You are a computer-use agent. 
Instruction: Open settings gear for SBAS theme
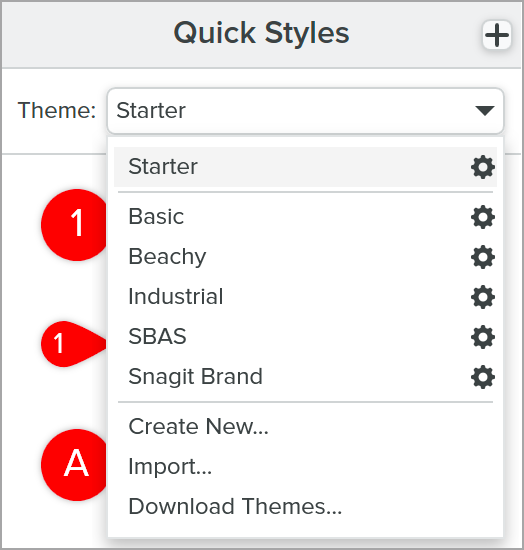click(483, 337)
